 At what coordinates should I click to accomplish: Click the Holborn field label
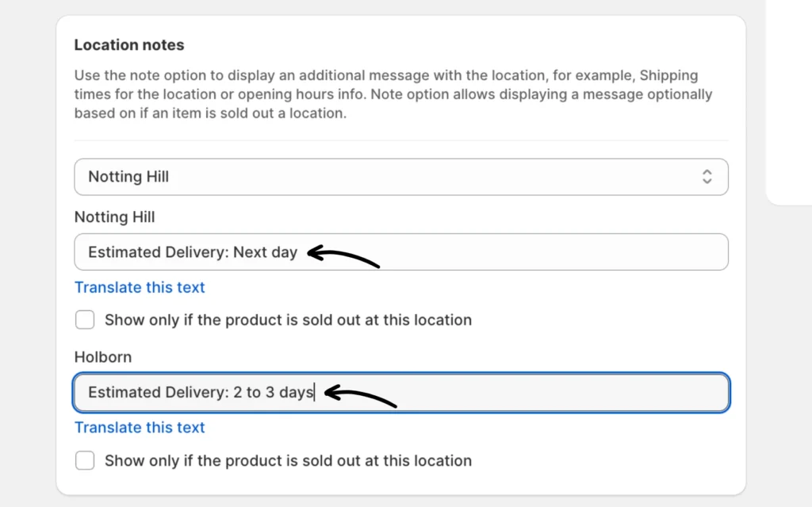[103, 357]
